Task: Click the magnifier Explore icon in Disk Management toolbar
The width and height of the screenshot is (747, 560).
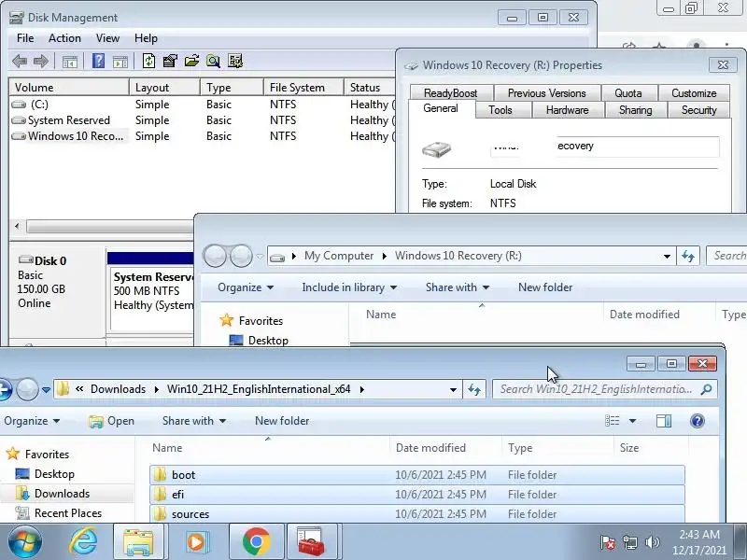Action: click(x=213, y=61)
